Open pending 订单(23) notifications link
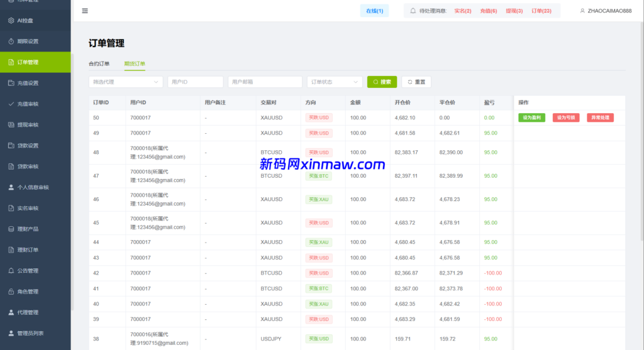The width and height of the screenshot is (644, 350). [x=541, y=11]
